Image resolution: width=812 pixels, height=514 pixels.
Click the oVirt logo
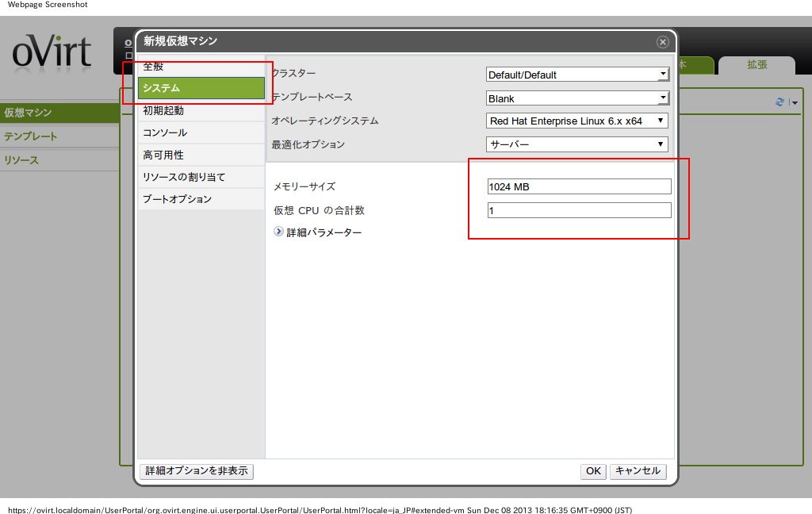point(52,52)
